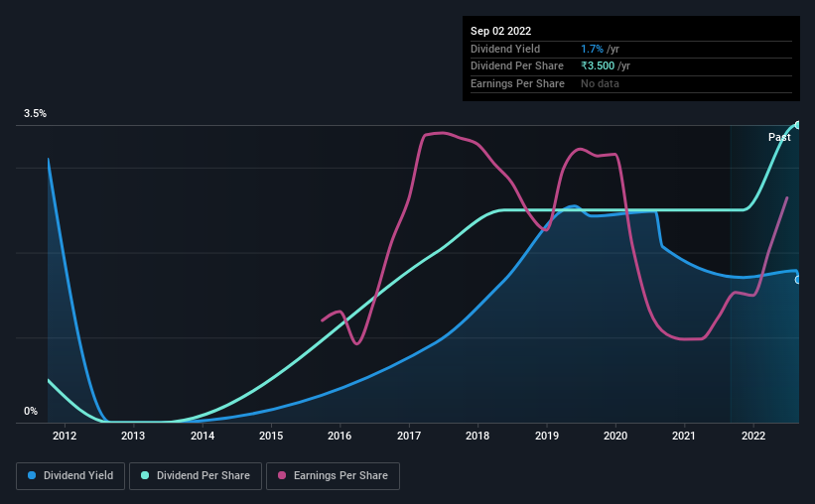Click the 2021 x-axis label
The width and height of the screenshot is (815, 504).
pyautogui.click(x=684, y=436)
